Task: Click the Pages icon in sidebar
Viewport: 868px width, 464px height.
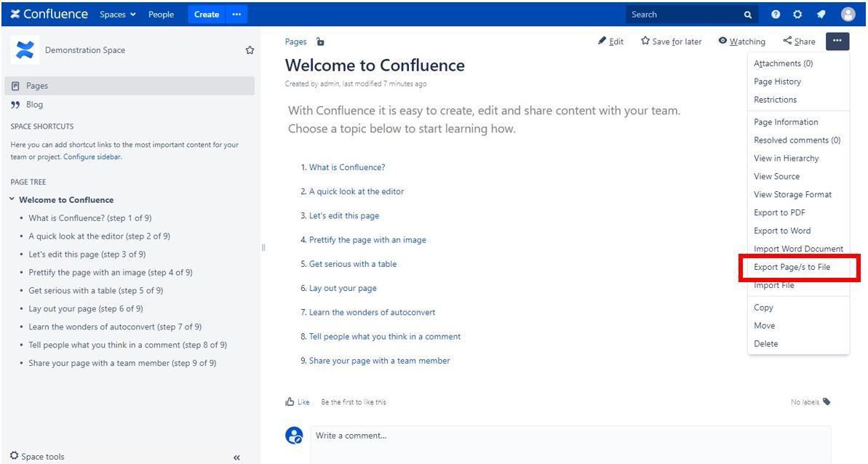Action: 15,86
